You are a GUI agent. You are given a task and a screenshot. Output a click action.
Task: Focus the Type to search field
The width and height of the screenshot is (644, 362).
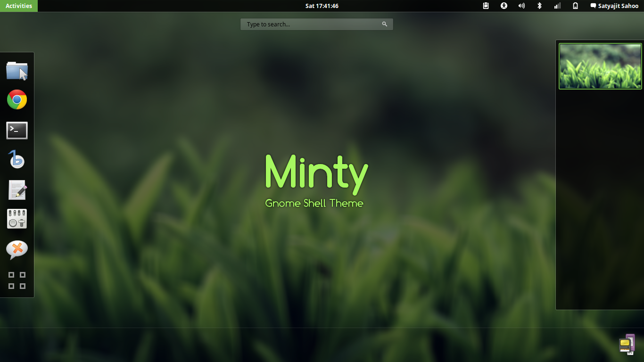pos(317,24)
